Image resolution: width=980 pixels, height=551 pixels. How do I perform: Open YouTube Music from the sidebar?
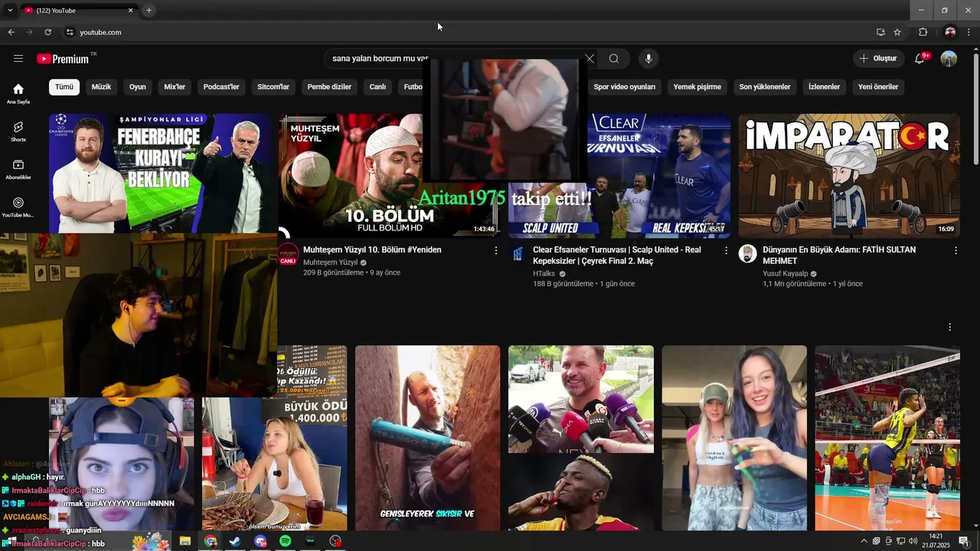[x=18, y=207]
